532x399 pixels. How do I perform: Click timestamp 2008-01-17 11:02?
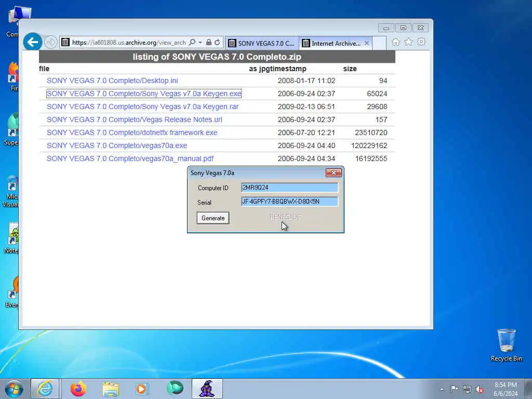click(x=307, y=81)
